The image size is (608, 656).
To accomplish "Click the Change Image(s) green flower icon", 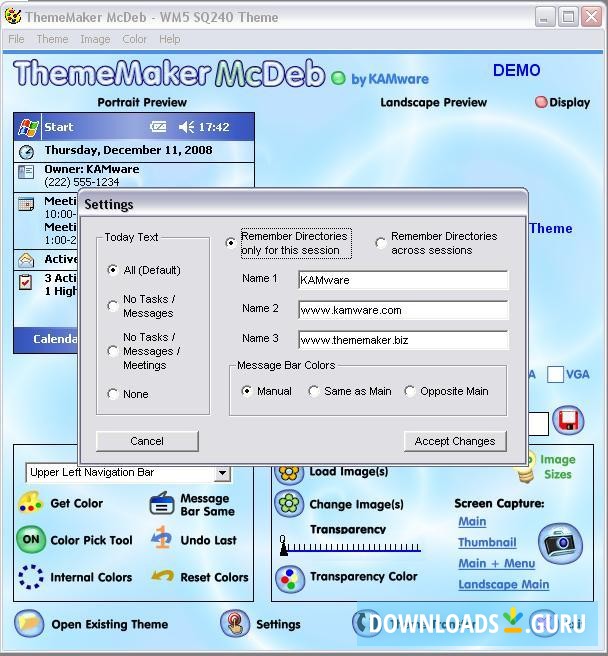I will click(x=289, y=503).
